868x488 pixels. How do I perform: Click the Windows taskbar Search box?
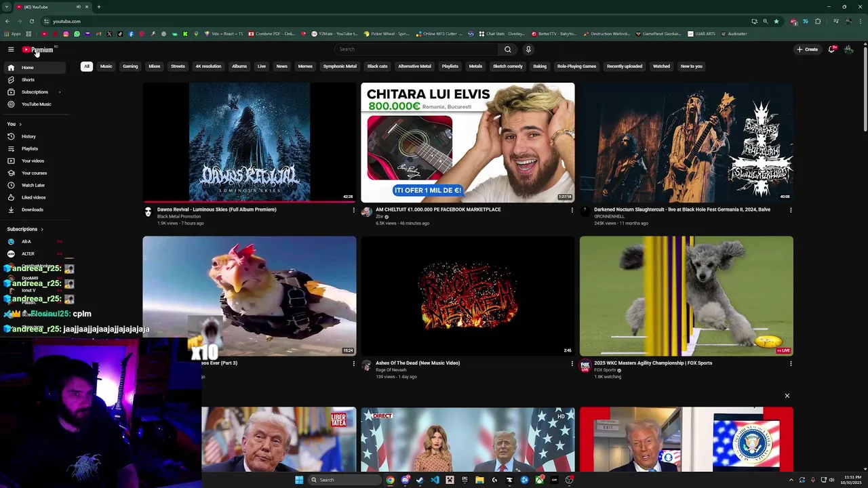[344, 480]
